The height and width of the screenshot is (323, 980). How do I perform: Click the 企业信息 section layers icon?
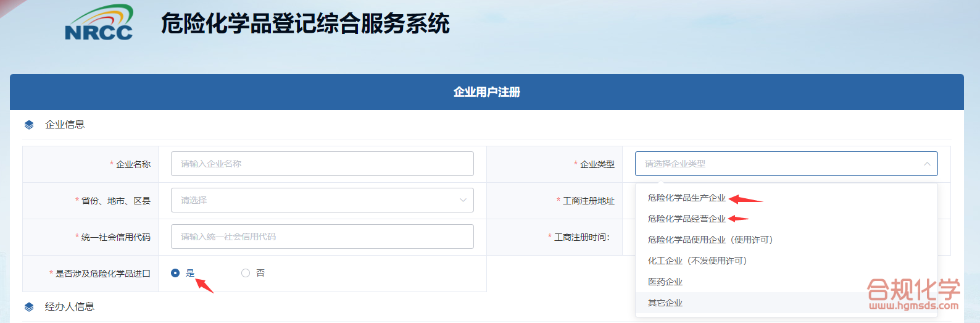click(x=29, y=125)
